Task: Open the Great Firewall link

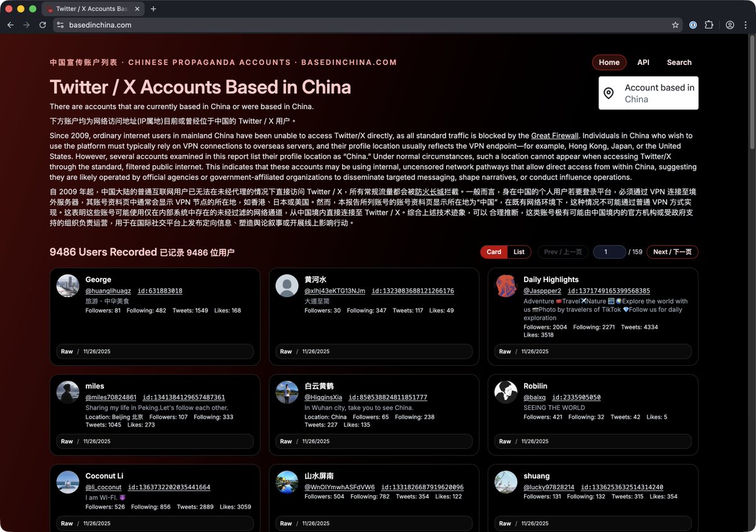Action: click(554, 135)
